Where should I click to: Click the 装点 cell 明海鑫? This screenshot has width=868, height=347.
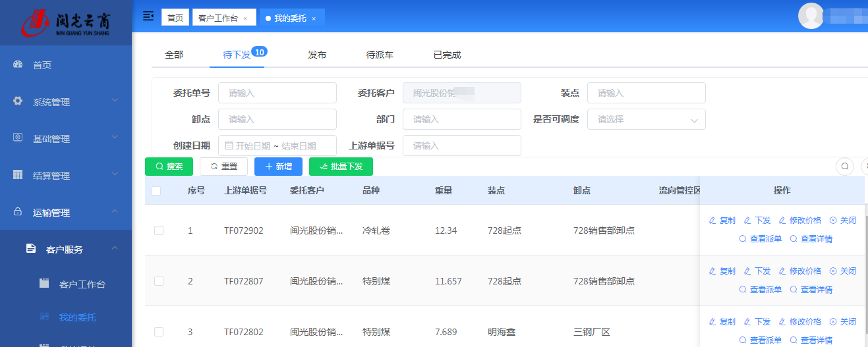[502, 332]
